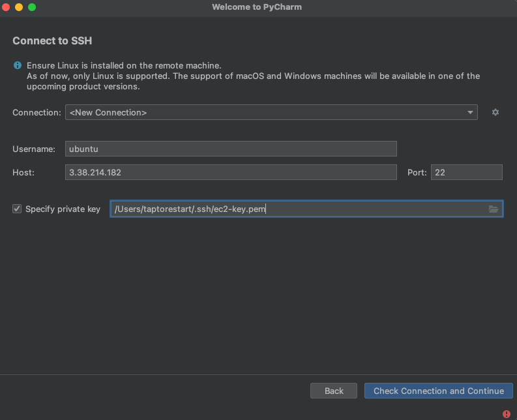This screenshot has width=517, height=420.
Task: Maximize the window with green button
Action: pos(32,7)
